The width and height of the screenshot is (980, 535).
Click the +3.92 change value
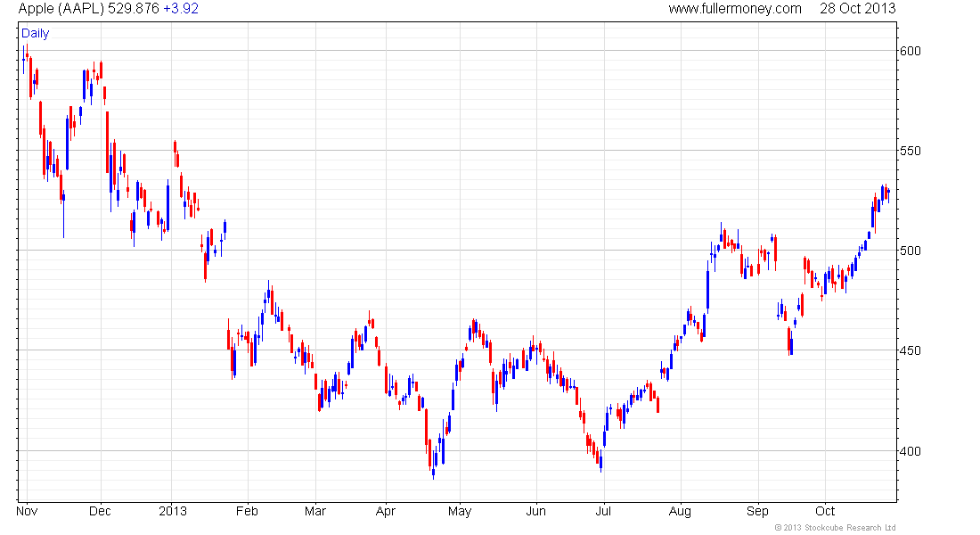pos(181,9)
